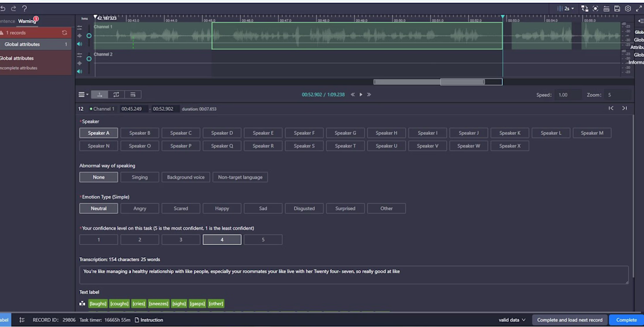Click the save icon in top toolbar

point(617,9)
